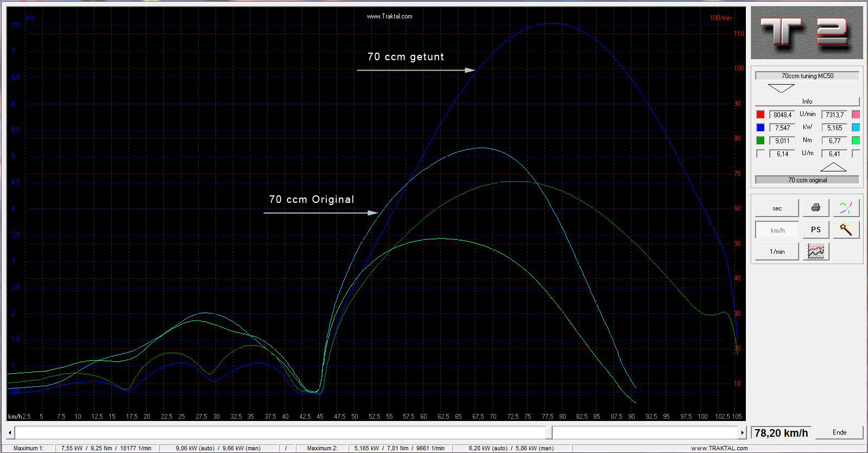The height and width of the screenshot is (453, 868).
Task: Click the crossing curves icon button
Action: pos(846,208)
